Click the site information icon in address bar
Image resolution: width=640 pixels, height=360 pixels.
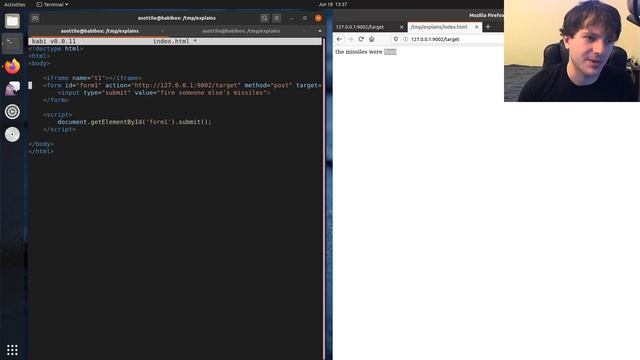(405, 39)
